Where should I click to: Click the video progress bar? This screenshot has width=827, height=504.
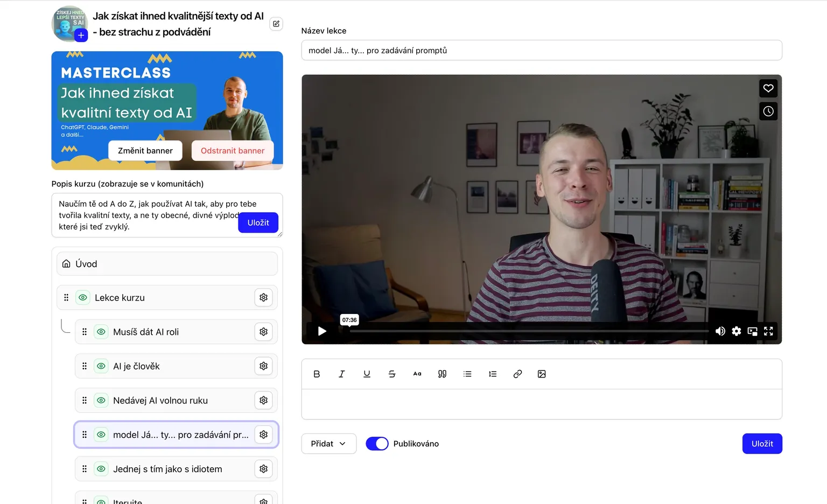pos(528,331)
